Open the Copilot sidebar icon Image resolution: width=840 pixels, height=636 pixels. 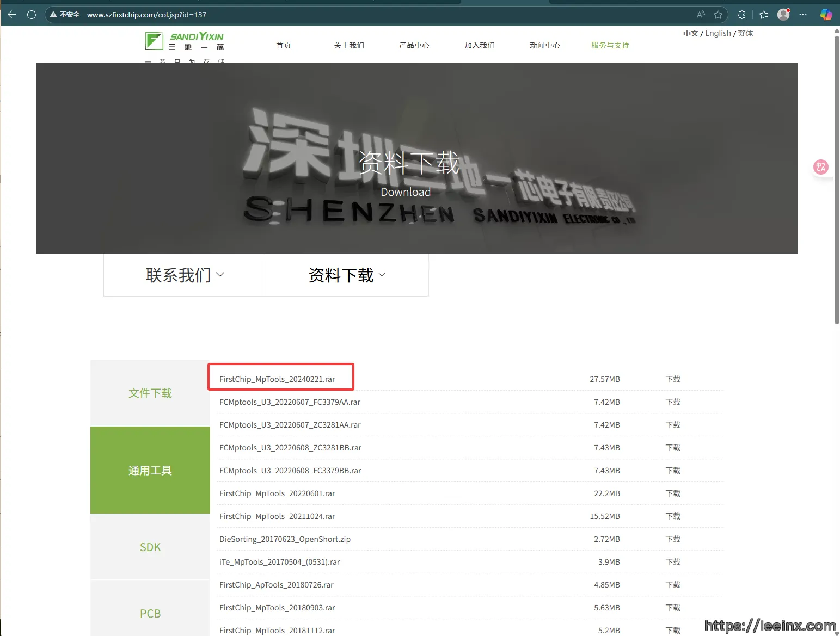pyautogui.click(x=826, y=15)
